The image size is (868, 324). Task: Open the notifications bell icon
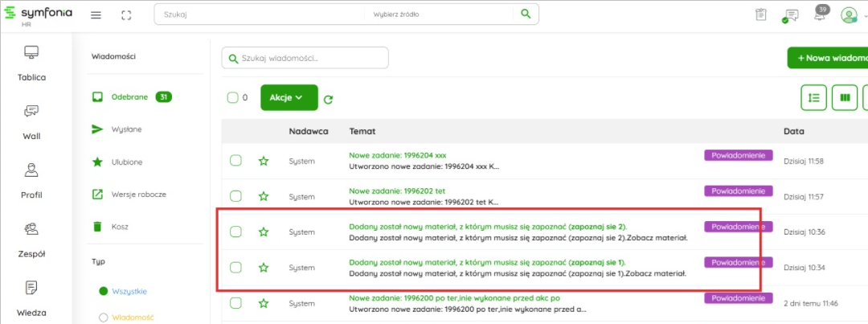821,15
